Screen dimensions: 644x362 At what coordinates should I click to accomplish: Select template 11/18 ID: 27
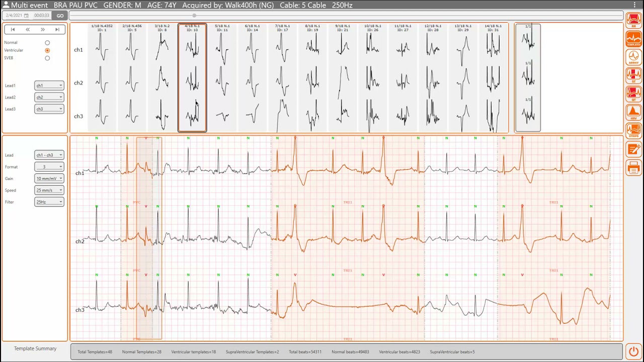pos(403,78)
